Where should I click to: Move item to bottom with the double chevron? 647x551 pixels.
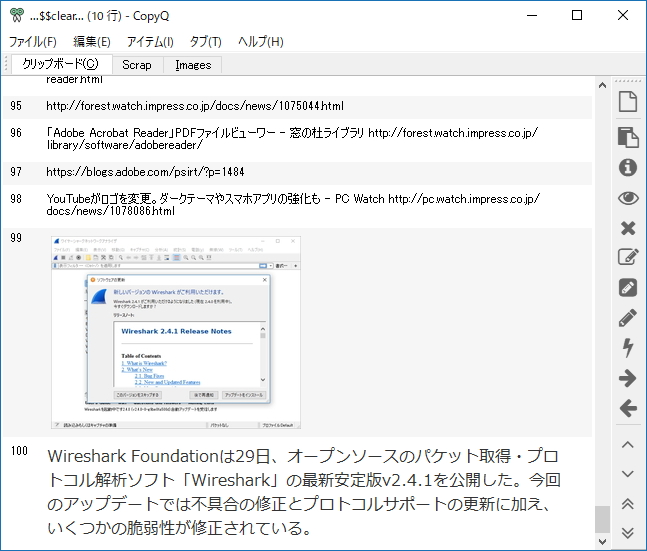628,533
